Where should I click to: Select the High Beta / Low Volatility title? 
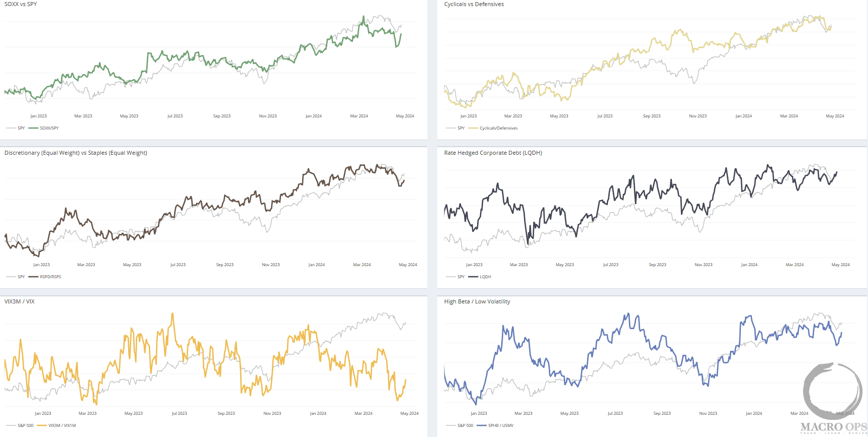[477, 301]
